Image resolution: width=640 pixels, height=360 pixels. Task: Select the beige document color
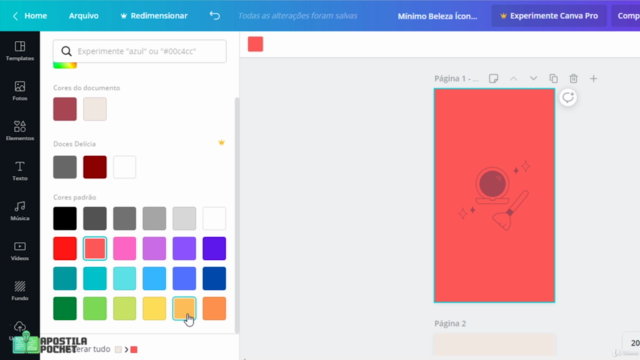point(95,109)
